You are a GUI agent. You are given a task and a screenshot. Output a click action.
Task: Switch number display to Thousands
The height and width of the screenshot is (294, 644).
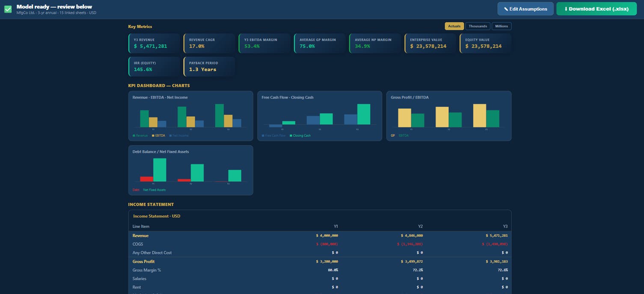(x=478, y=26)
